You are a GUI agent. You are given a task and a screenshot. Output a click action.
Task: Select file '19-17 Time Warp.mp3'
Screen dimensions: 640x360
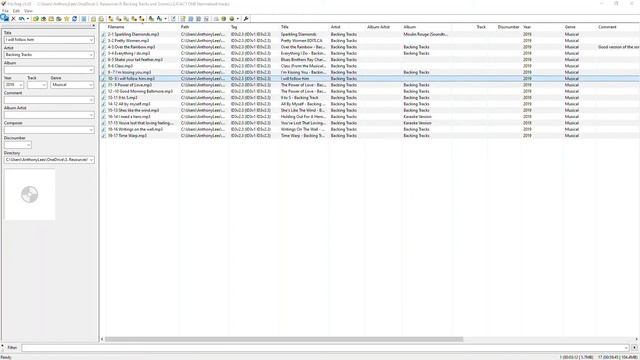point(127,136)
